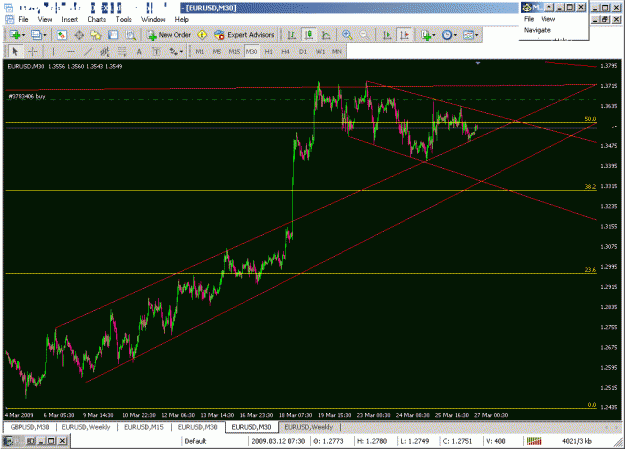
Task: Open the Indicators list icon
Action: point(426,35)
